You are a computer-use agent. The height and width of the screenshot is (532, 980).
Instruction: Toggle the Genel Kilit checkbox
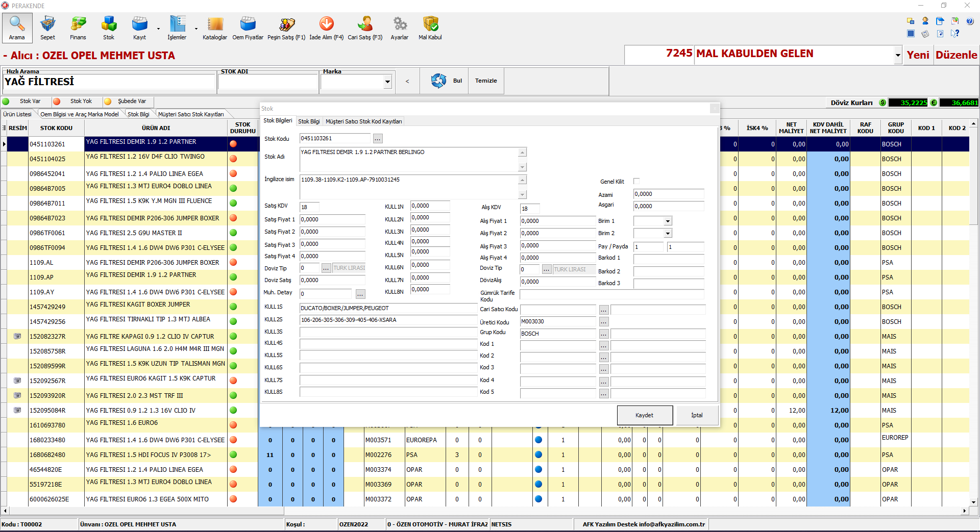636,181
